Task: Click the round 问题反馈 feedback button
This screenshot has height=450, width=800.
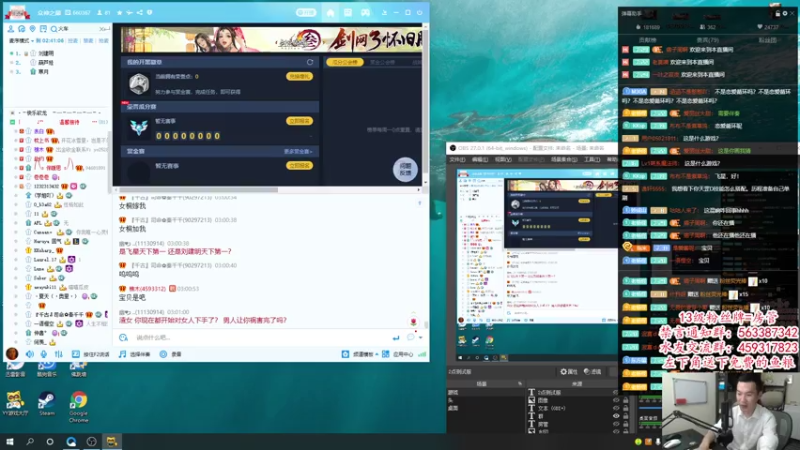Action: [x=405, y=169]
